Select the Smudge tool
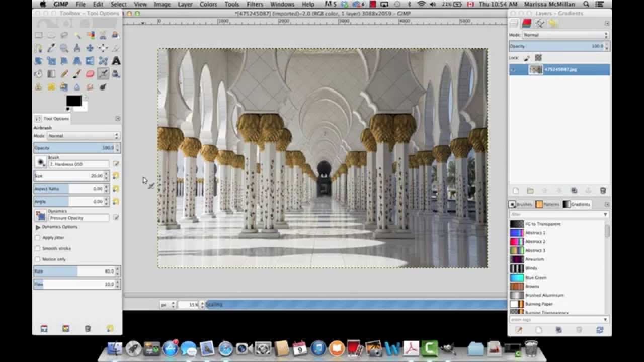The width and height of the screenshot is (644, 362). pyautogui.click(x=90, y=87)
